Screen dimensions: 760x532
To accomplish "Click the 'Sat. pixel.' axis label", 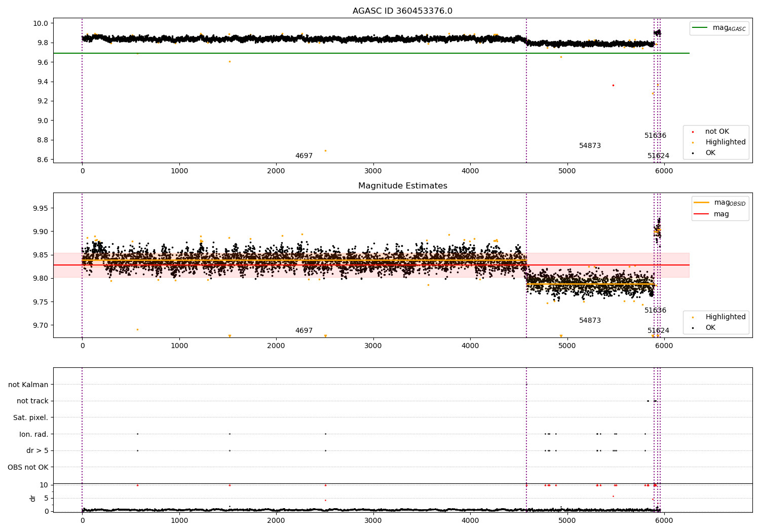I will [x=31, y=417].
